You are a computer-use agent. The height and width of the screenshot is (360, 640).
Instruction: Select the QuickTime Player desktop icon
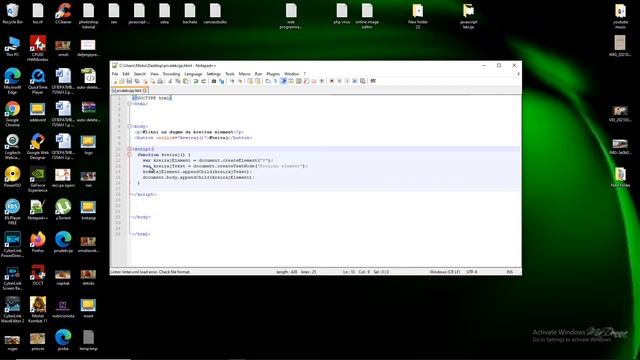pos(38,82)
